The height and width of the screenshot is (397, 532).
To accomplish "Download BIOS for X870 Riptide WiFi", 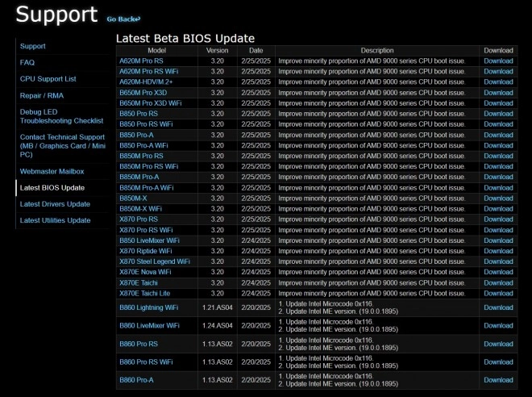I will coord(498,251).
